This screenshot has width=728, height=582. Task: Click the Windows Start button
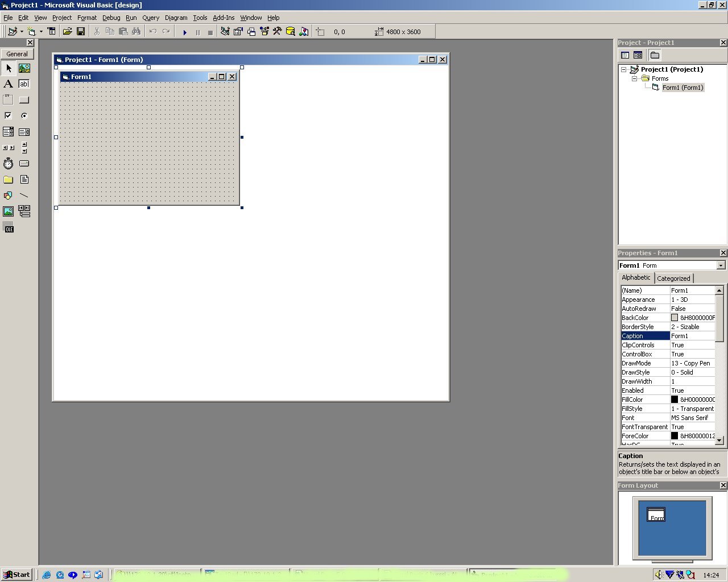tap(16, 575)
